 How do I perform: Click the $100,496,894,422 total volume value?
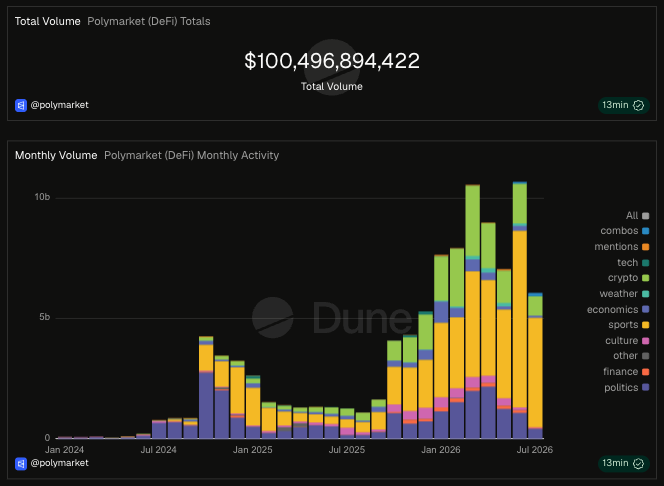point(332,61)
